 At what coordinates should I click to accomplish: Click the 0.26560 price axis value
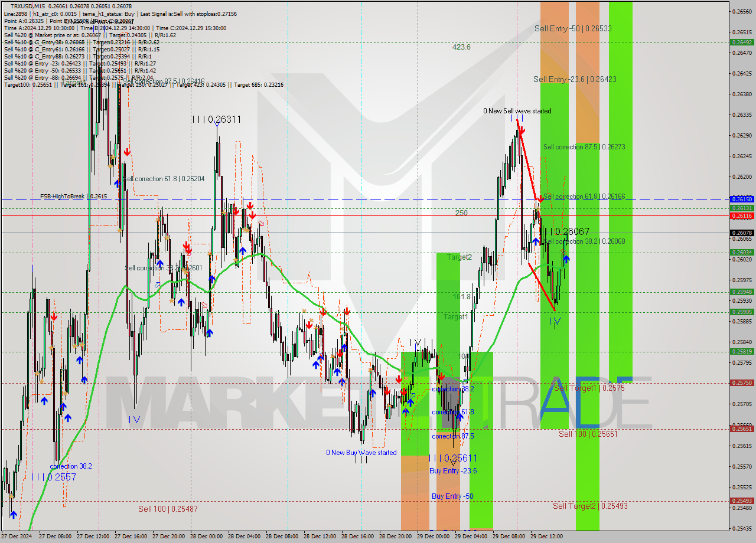tap(742, 11)
